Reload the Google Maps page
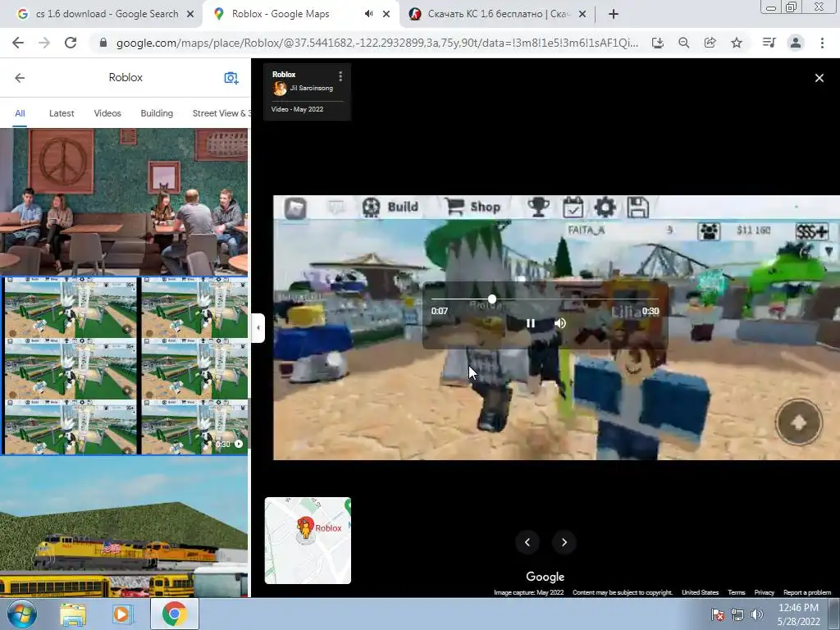Image resolution: width=840 pixels, height=630 pixels. (x=71, y=43)
